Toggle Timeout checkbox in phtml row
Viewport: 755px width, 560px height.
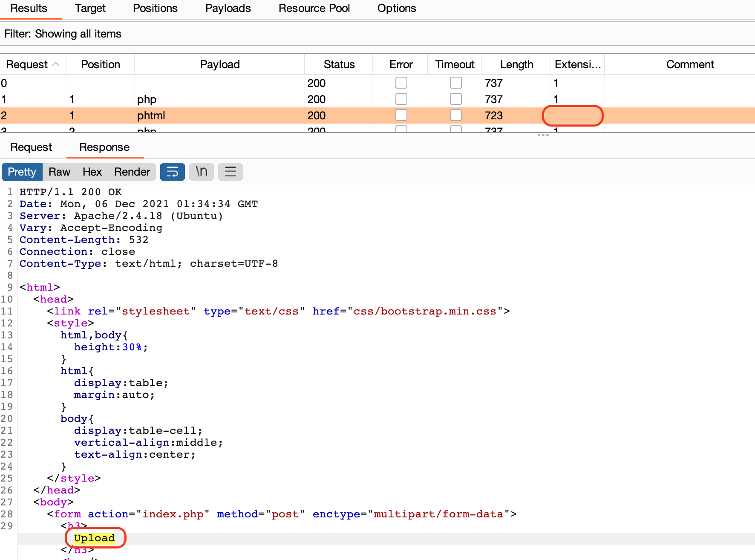(x=456, y=115)
